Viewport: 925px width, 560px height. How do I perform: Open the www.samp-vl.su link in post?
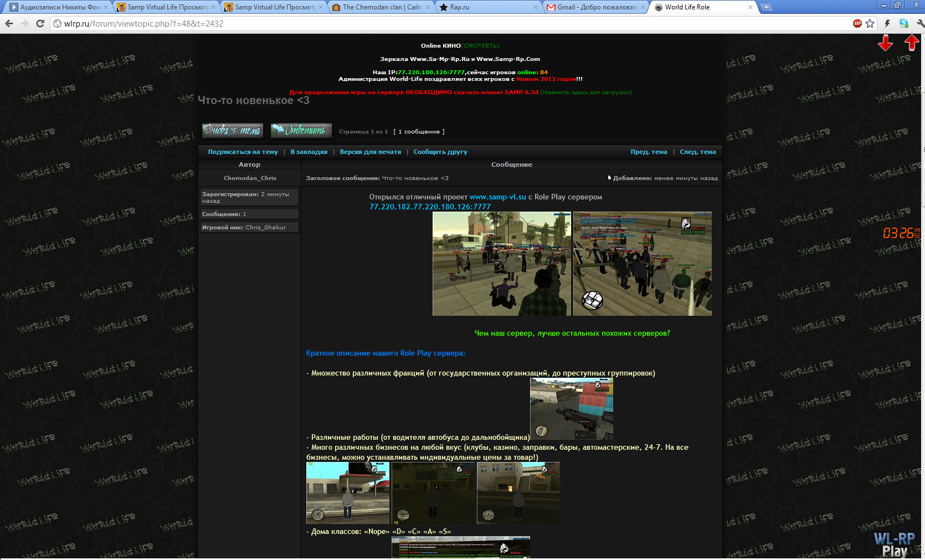498,197
